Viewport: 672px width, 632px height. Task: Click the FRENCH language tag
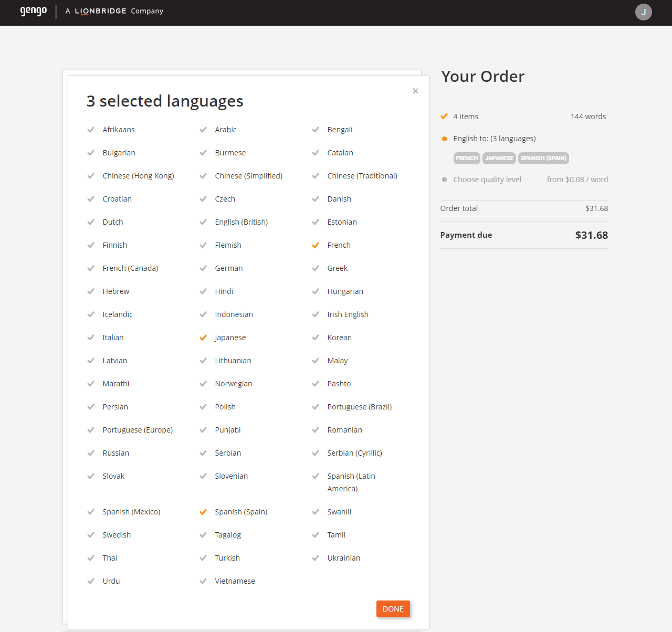[467, 158]
